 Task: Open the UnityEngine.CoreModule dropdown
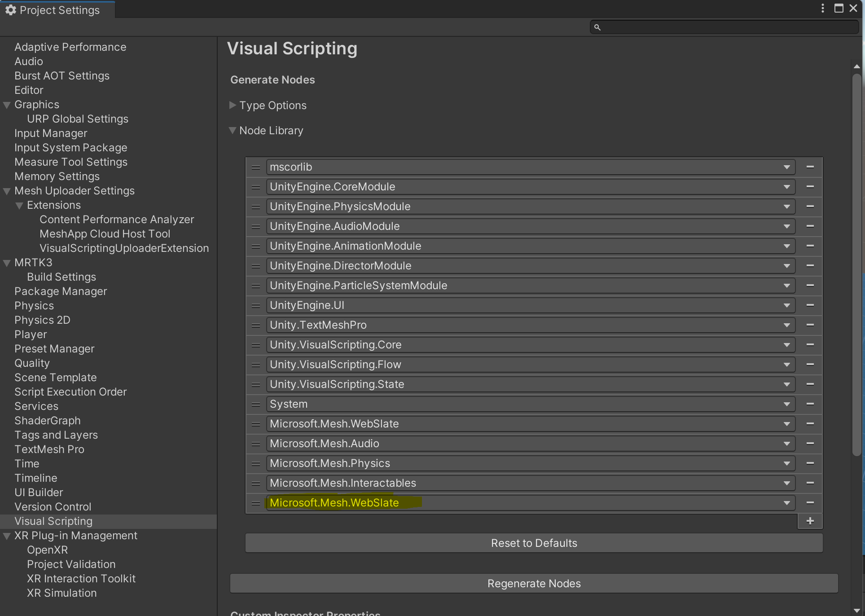pyautogui.click(x=786, y=187)
